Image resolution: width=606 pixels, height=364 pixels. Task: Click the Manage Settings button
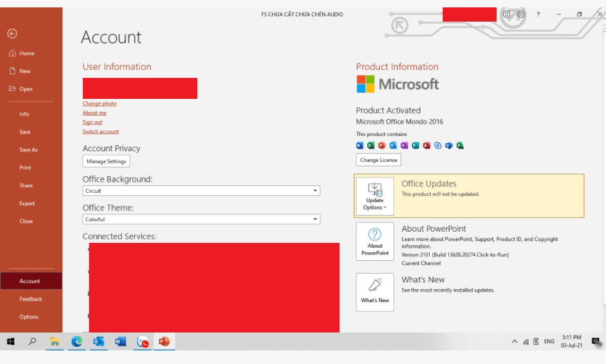tap(106, 161)
